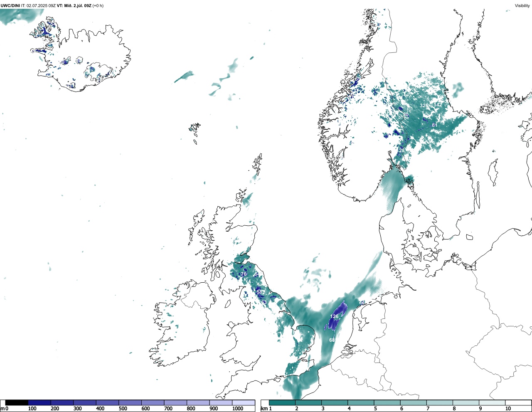Click the '8' km tick label
Screen dimensions: 532x412
tap(454, 409)
